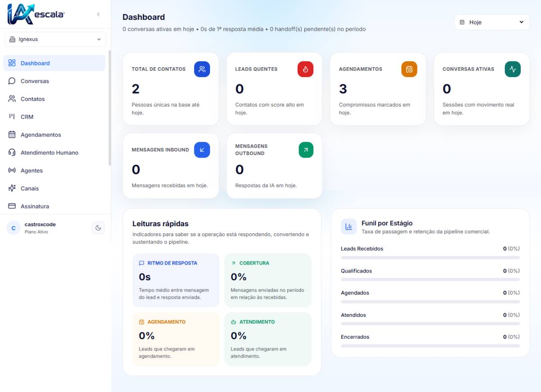Open the Conversas menu item

(x=54, y=81)
